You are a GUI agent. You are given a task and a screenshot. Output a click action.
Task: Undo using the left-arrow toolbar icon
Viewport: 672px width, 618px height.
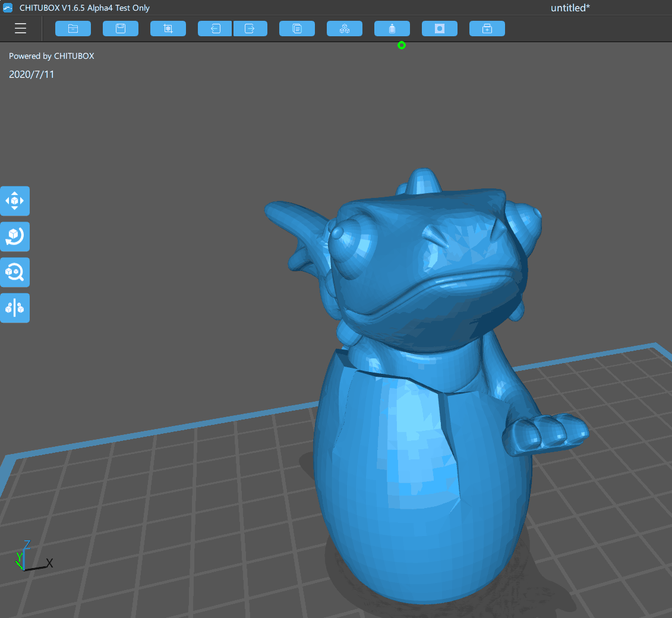click(x=214, y=28)
